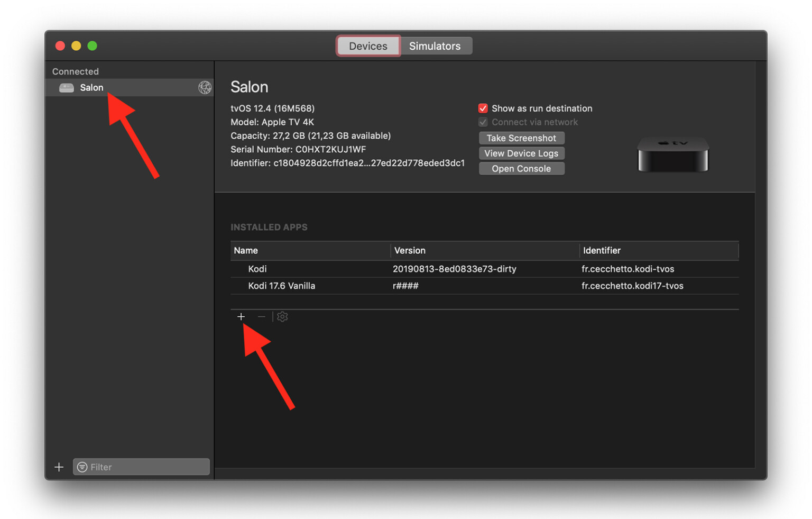This screenshot has height=519, width=812.
Task: Click identifier fr.cecchetto.kodi17-tvos
Action: [x=632, y=286]
